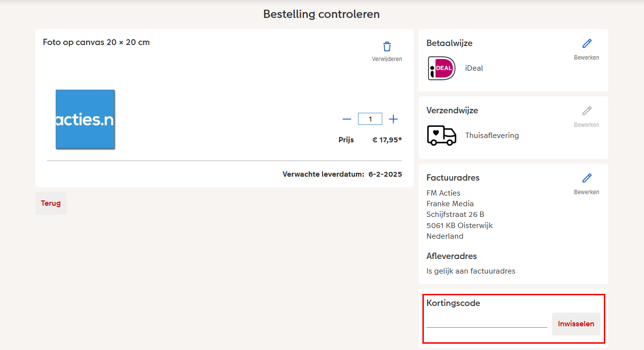
Task: Click the acties.nl product thumbnail
Action: pyautogui.click(x=85, y=119)
